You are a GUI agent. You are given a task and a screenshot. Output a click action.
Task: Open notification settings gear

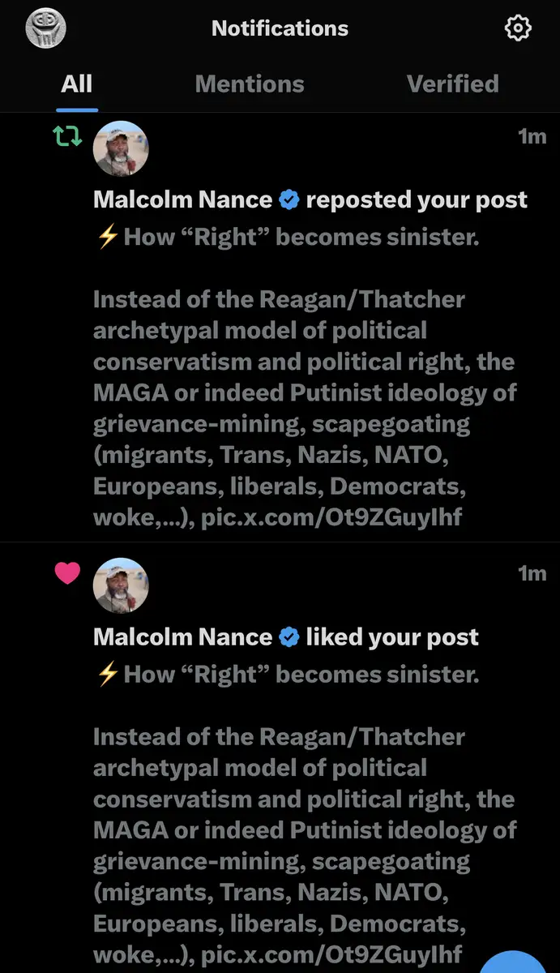point(518,29)
